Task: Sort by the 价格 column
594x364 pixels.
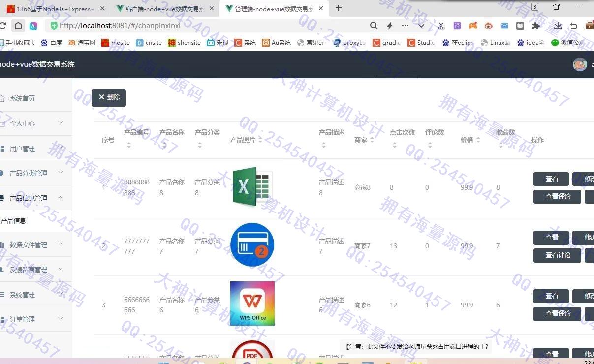Action: pos(478,140)
